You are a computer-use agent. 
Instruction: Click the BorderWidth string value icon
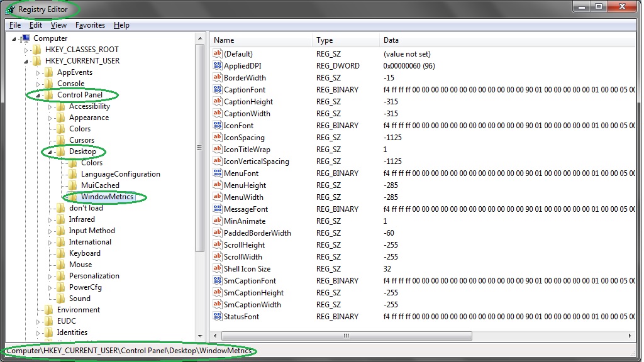[217, 77]
